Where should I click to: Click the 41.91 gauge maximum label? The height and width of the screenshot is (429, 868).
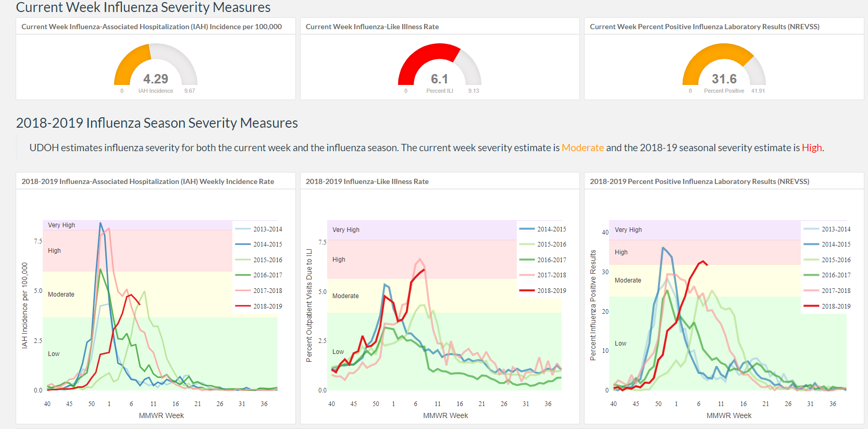pyautogui.click(x=758, y=91)
